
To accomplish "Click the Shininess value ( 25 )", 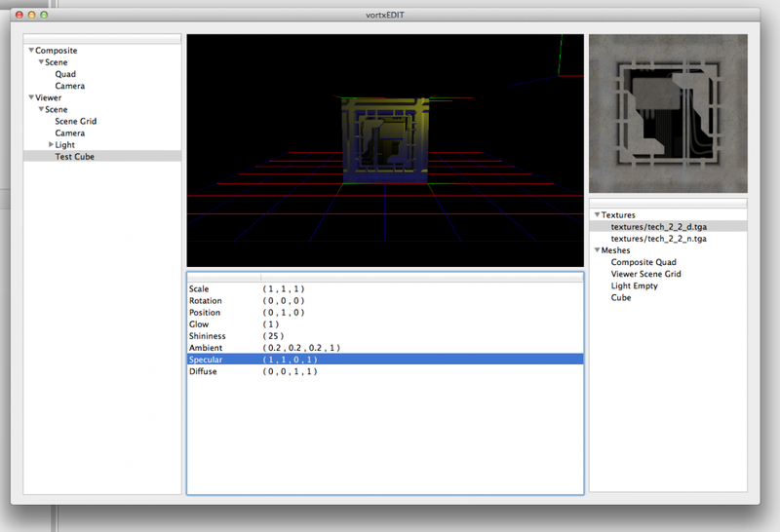I will [273, 336].
